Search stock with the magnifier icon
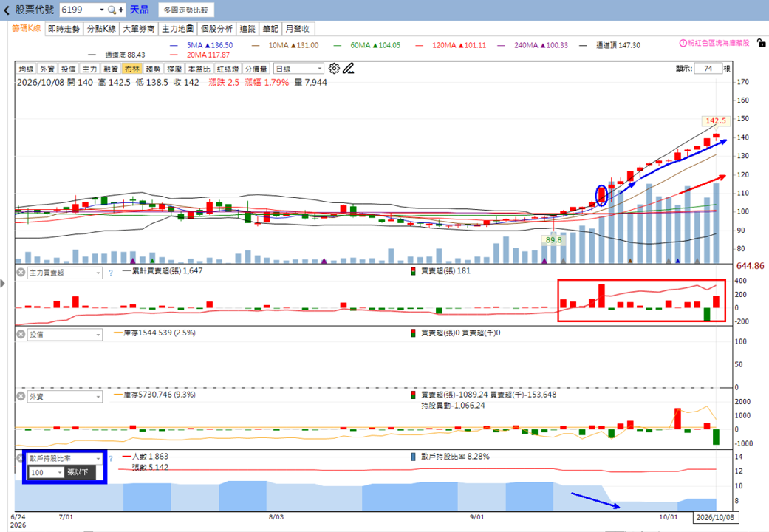Viewport: 769px width, 532px height. pyautogui.click(x=112, y=10)
